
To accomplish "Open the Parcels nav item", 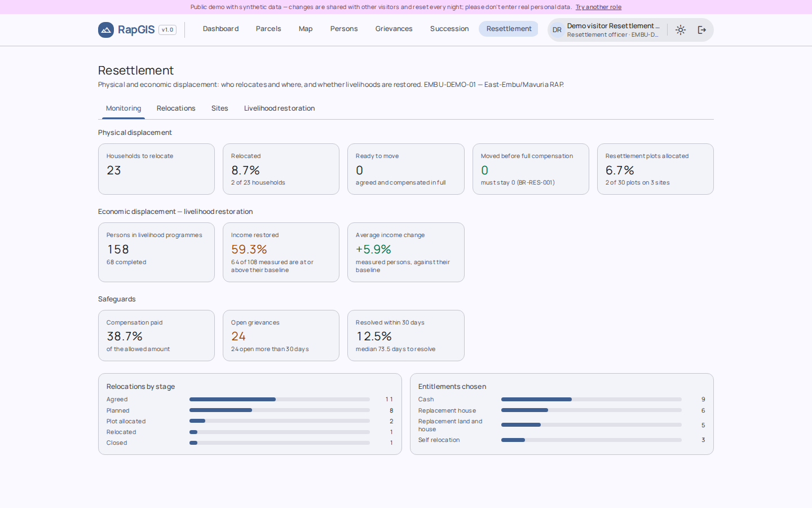I will click(x=268, y=29).
